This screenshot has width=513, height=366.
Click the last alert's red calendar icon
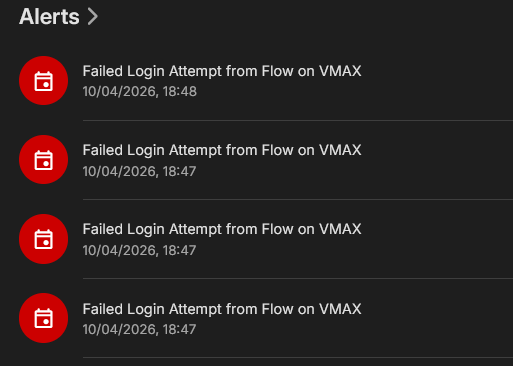[x=44, y=318]
